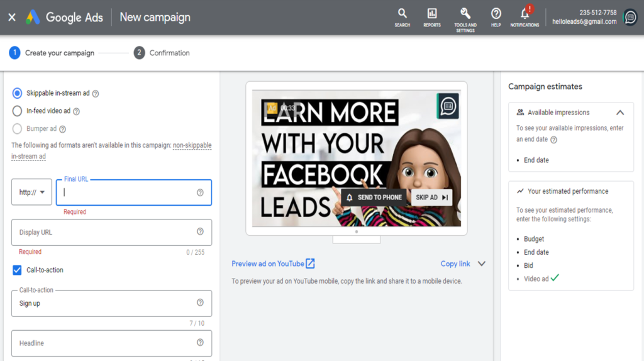Open Preview ad on YouTube link

[x=268, y=264]
